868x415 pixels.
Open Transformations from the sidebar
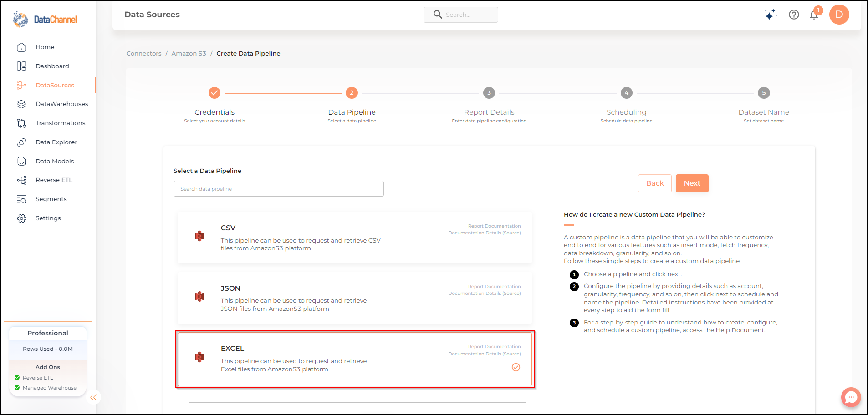pos(61,123)
